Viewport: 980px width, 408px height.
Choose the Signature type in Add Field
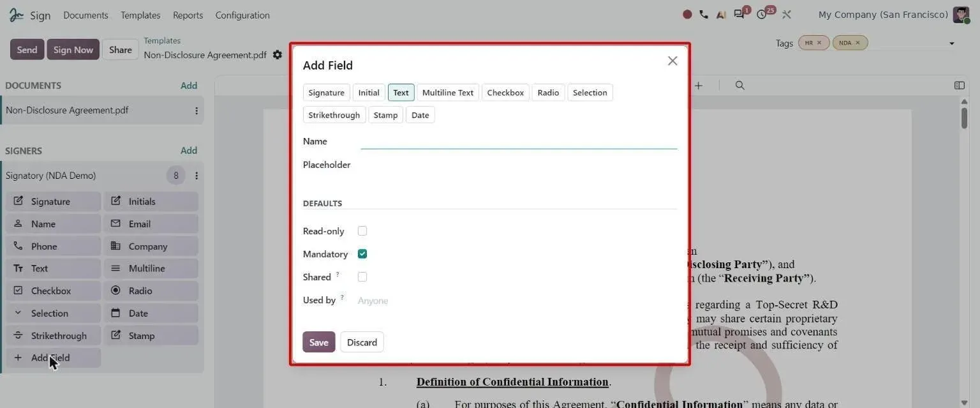point(327,93)
